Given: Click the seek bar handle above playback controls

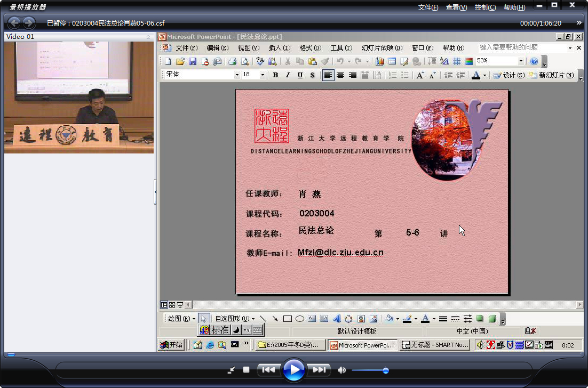Looking at the screenshot, I should [11, 354].
